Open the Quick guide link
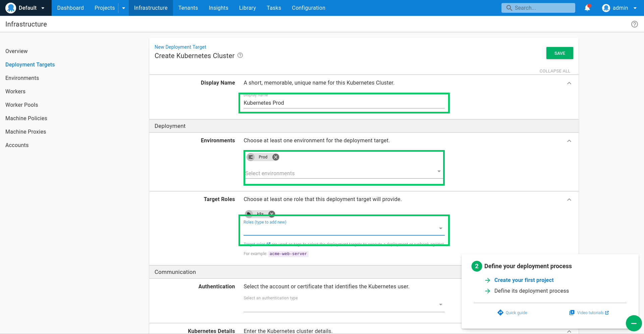The image size is (644, 334). tap(516, 313)
